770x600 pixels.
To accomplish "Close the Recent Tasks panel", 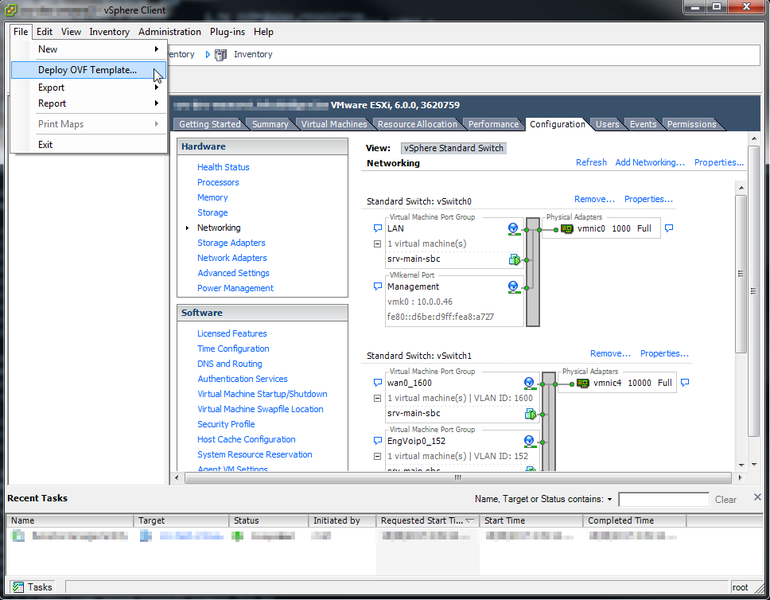I will [x=757, y=497].
